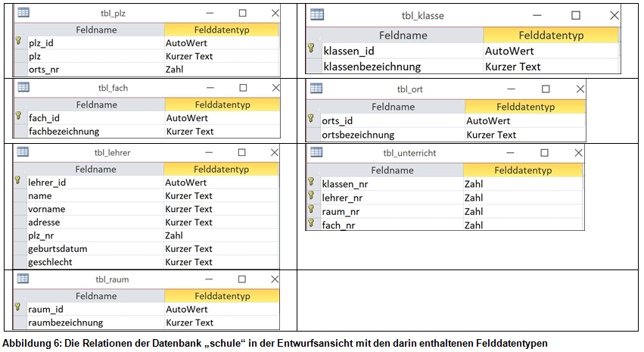Click the table icon of tbl_unterricht window

click(316, 152)
